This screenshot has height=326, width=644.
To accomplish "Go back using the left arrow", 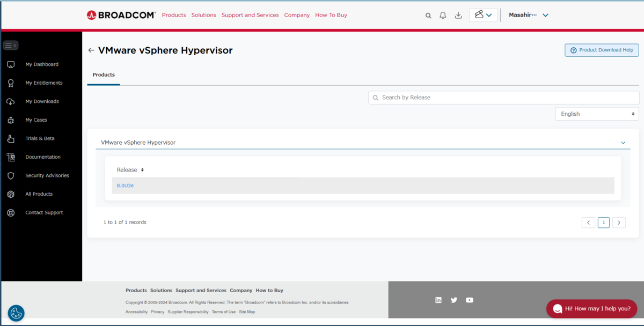I will 91,50.
